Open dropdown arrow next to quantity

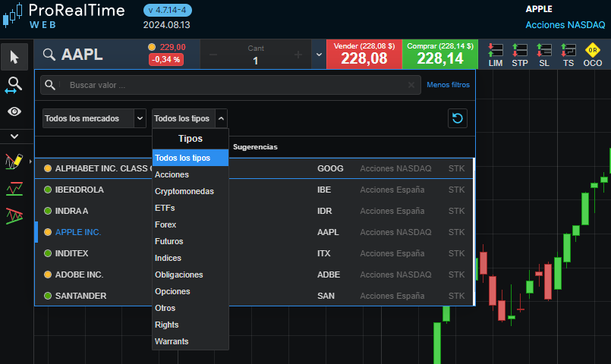click(319, 55)
